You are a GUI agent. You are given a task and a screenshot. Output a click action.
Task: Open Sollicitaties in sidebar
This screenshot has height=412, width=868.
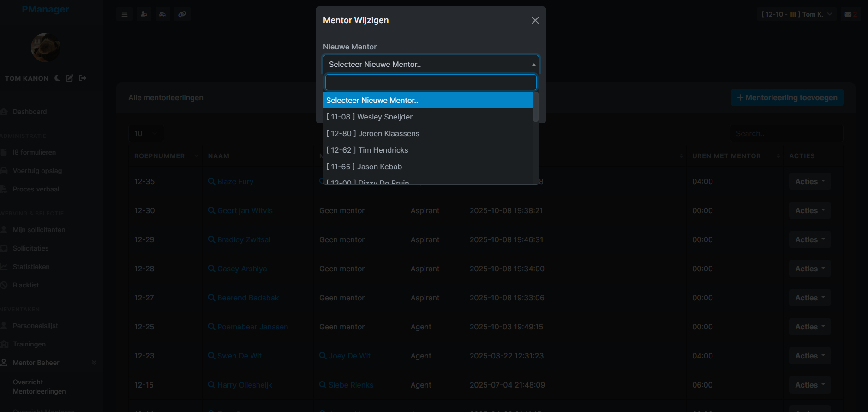click(x=30, y=248)
